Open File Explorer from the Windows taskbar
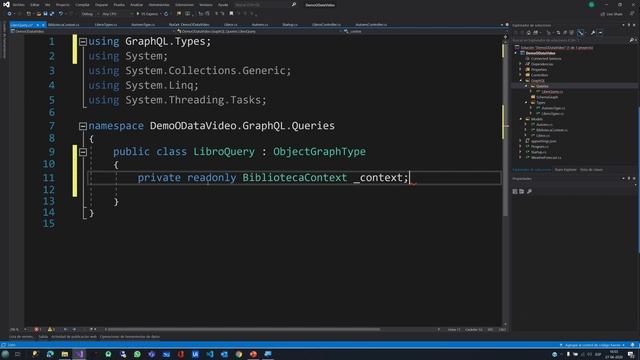This screenshot has width=640, height=360. (x=64, y=354)
